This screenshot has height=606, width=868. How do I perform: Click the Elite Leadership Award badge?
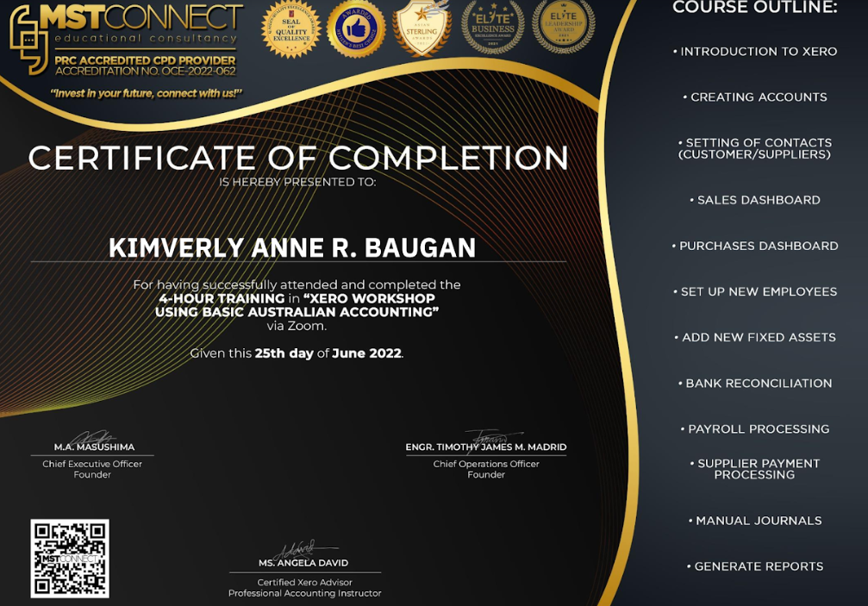point(564,27)
